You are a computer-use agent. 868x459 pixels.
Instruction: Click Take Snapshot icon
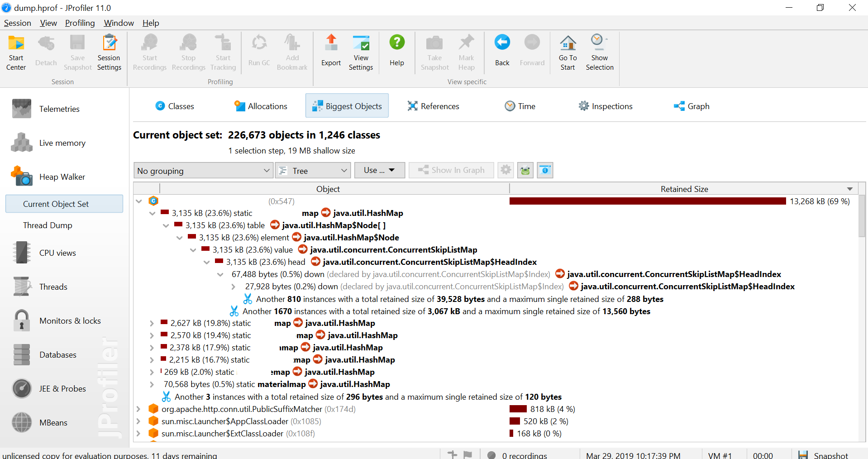click(x=435, y=53)
